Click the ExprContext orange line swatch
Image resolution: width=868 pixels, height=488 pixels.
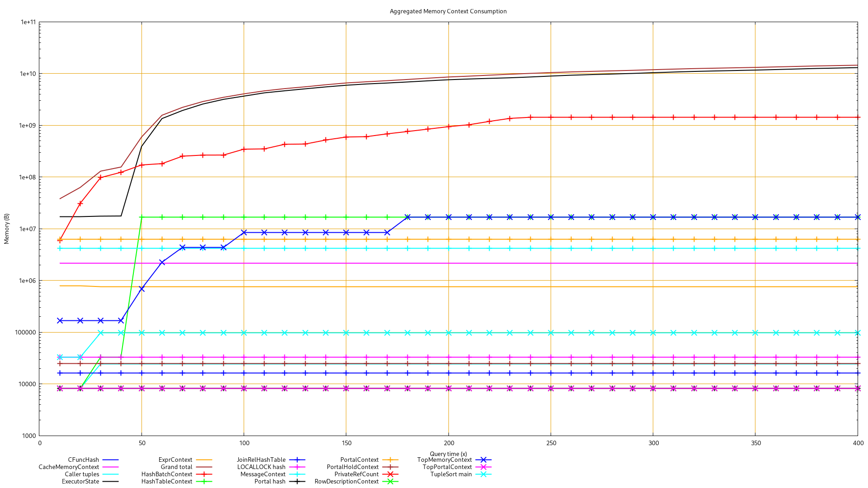click(x=204, y=460)
